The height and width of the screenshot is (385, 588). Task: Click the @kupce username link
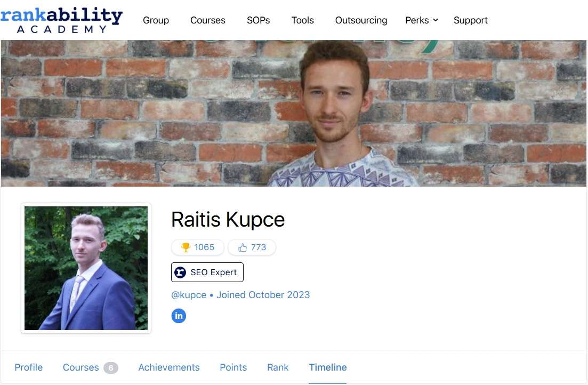coord(189,295)
